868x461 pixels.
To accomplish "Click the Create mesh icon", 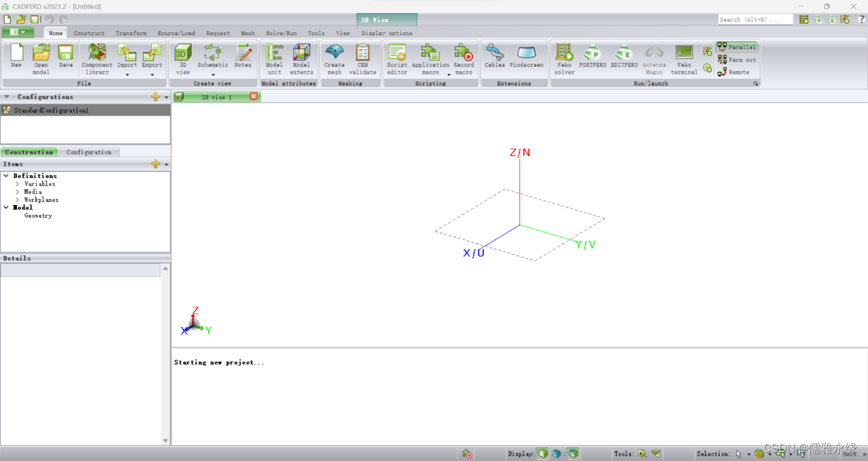I will (334, 60).
